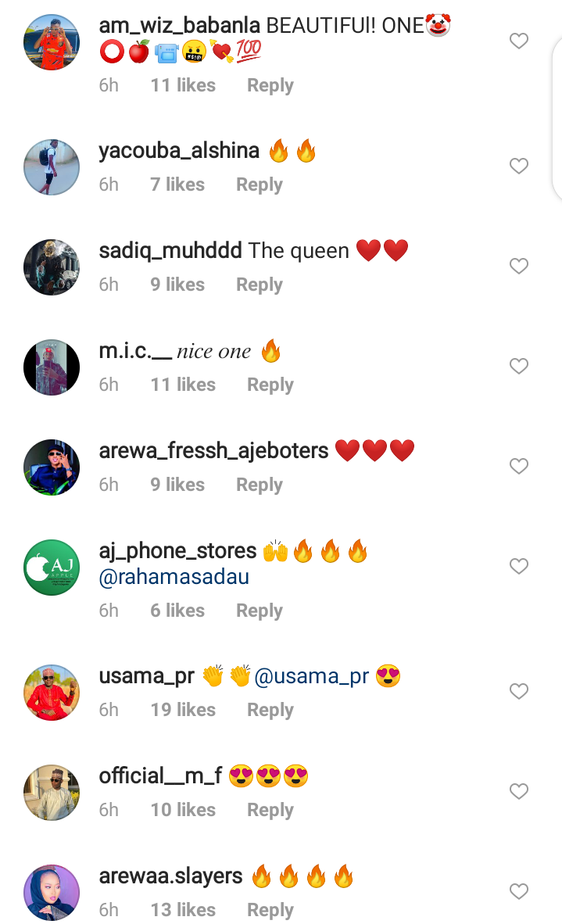Visit the yacouba_alshina username profile

point(179,151)
